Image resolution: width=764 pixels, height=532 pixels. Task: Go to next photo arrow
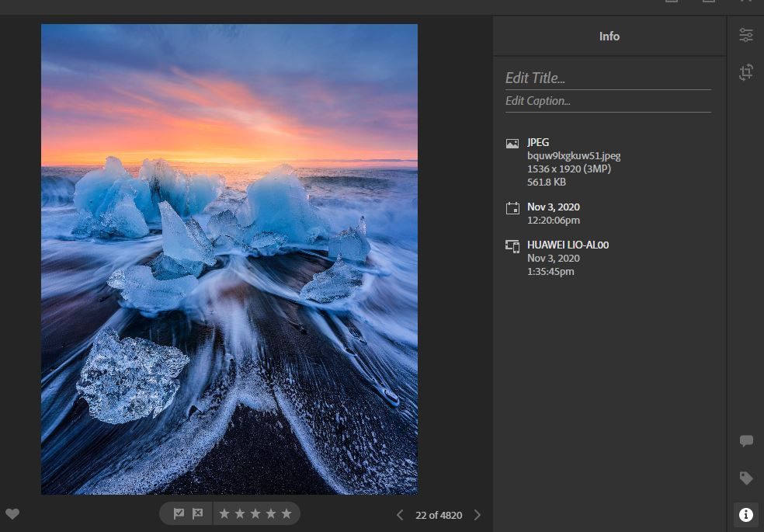[477, 515]
